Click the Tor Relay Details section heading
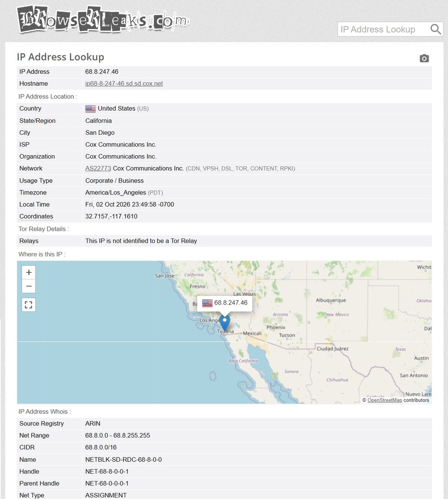Viewport: 448px width, 499px height. [x=44, y=229]
